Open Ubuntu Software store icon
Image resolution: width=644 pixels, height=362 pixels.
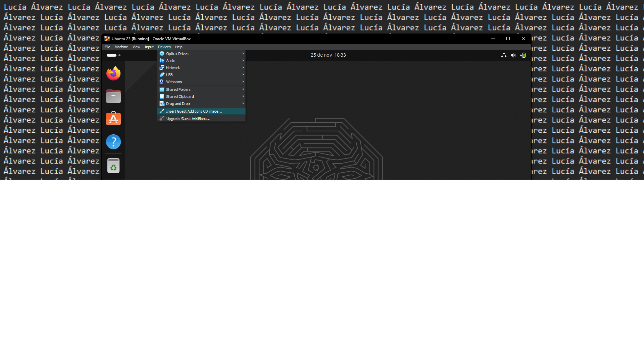click(113, 119)
